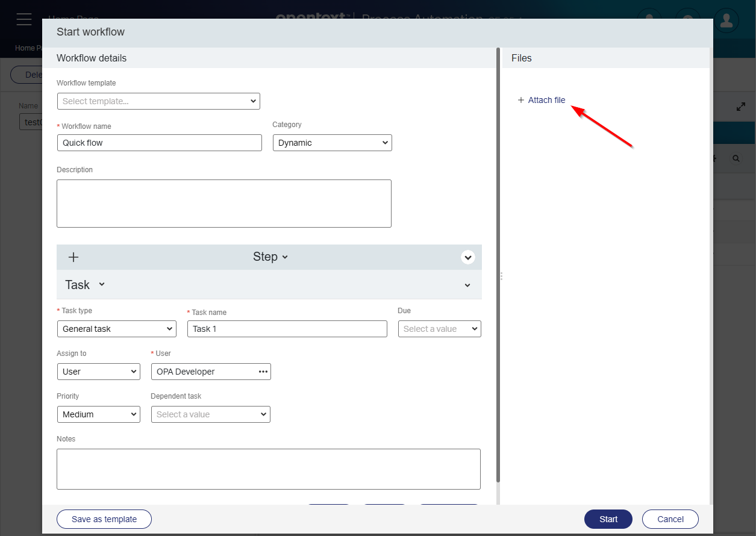756x536 pixels.
Task: Click the plus icon to add a step
Action: coord(73,257)
